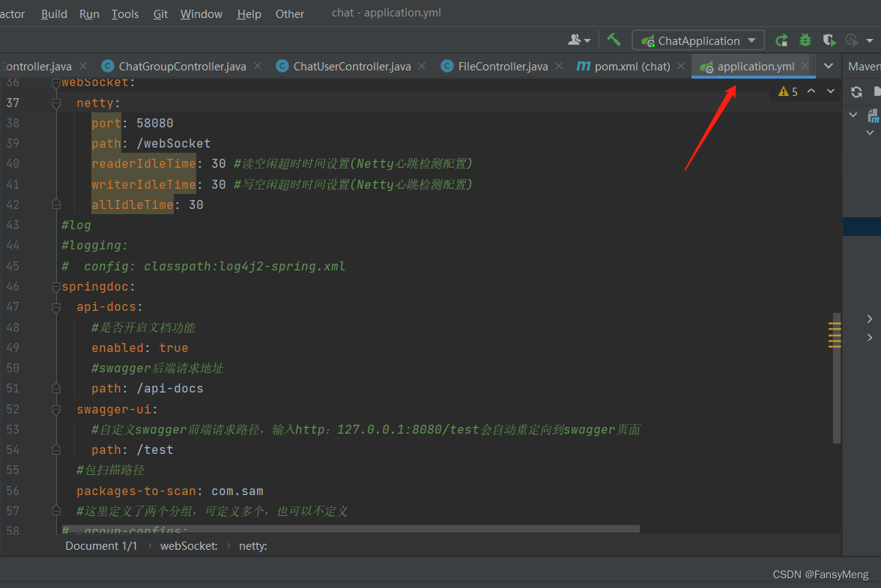Click the Build Project hammer icon
This screenshot has width=881, height=588.
click(x=613, y=40)
